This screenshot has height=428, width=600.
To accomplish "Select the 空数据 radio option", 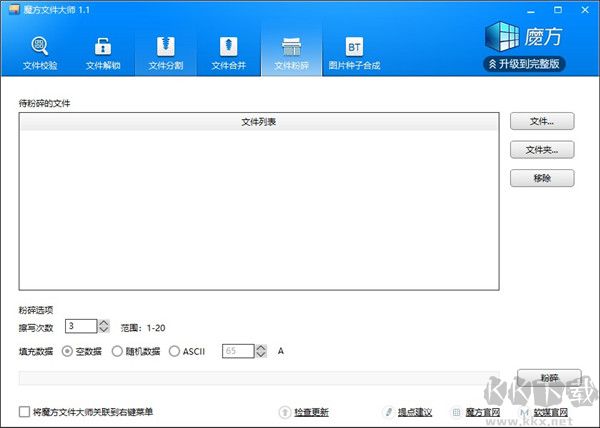I will click(x=68, y=351).
